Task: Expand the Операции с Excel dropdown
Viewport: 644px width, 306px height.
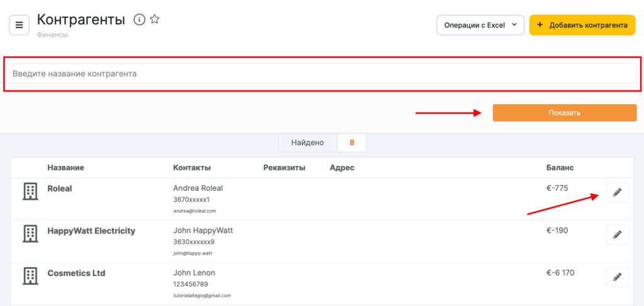Action: point(480,25)
